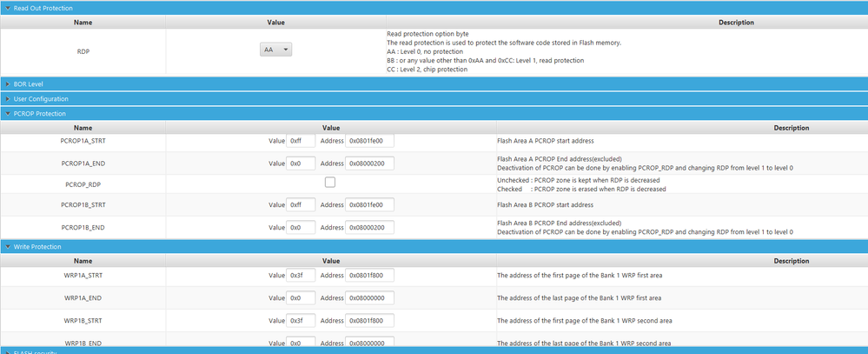Edit the PCROP1B_STRT value field
Screen dimensions: 868x354
(x=301, y=205)
